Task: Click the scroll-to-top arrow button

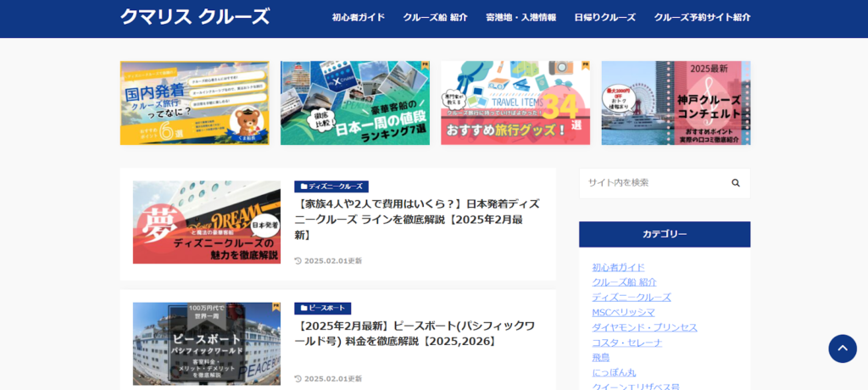Action: pos(842,348)
